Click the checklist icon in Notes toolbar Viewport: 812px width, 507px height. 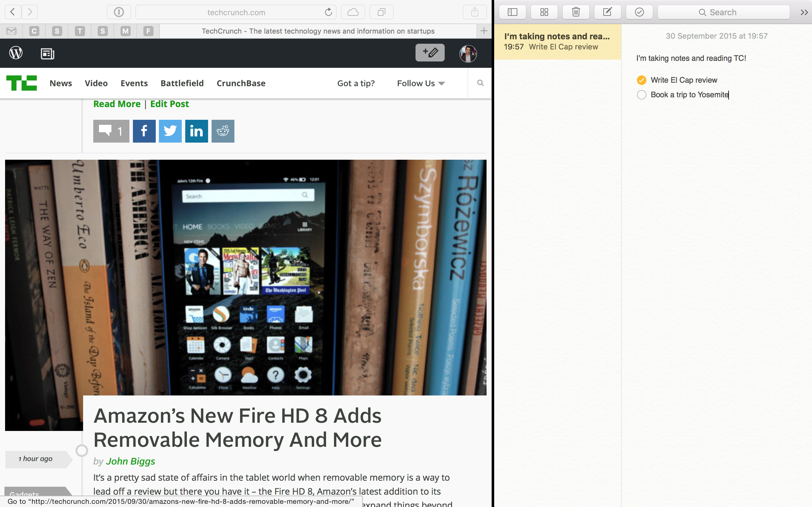tap(639, 12)
